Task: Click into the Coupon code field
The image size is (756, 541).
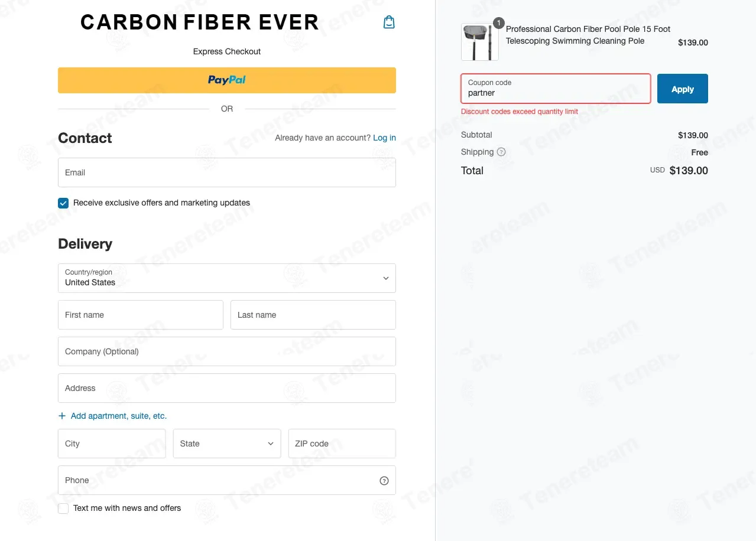Action: pos(556,89)
